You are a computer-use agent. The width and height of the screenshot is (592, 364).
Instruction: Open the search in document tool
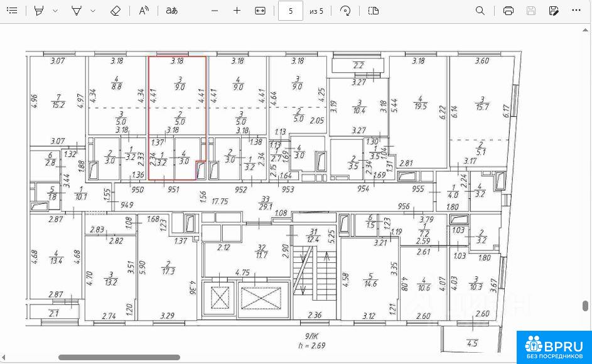[480, 11]
